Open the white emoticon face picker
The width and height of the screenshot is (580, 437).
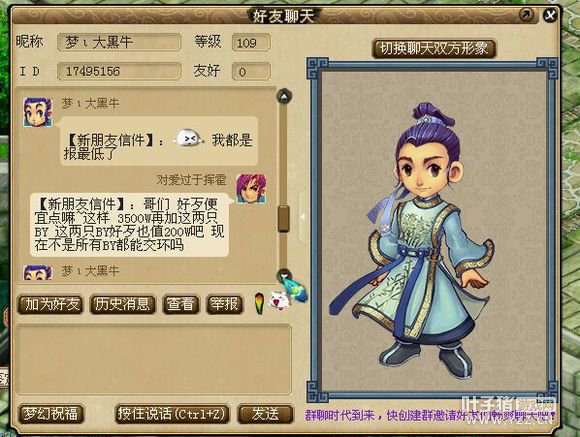[x=277, y=300]
